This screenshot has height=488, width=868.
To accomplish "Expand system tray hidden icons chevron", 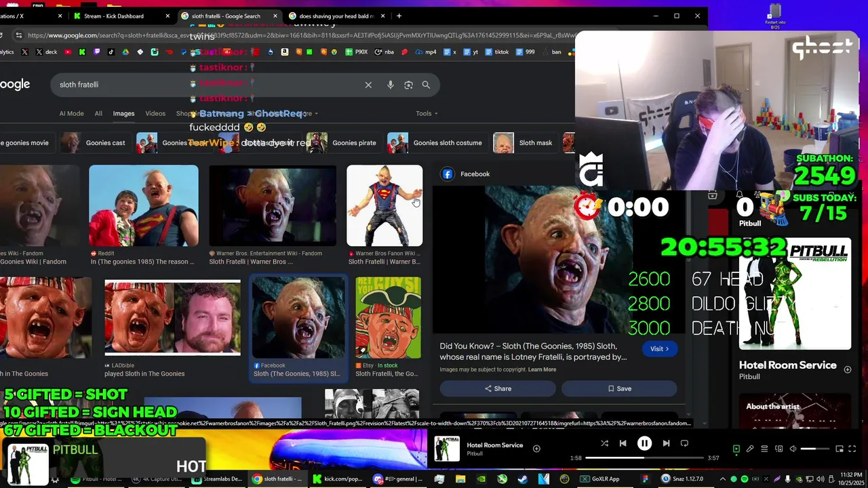I will [x=723, y=479].
